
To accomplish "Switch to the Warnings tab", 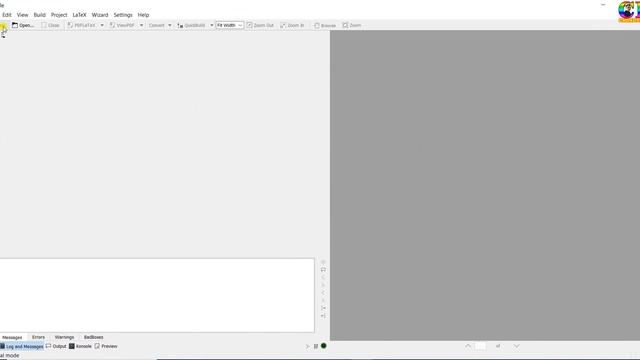I will tap(64, 337).
